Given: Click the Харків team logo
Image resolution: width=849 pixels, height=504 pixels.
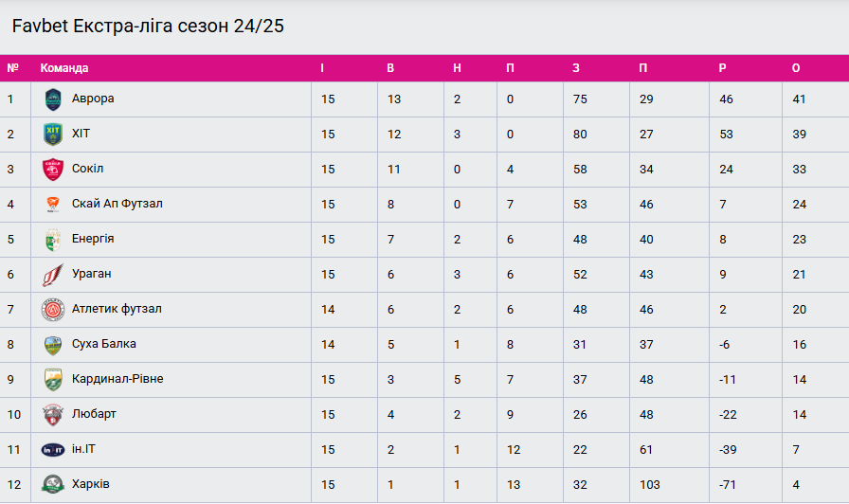Looking at the screenshot, I should point(52,485).
